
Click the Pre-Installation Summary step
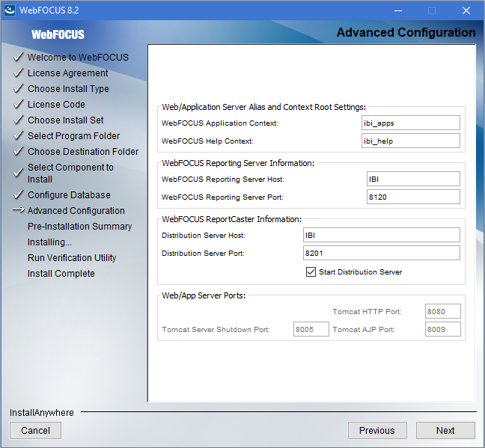pos(80,227)
